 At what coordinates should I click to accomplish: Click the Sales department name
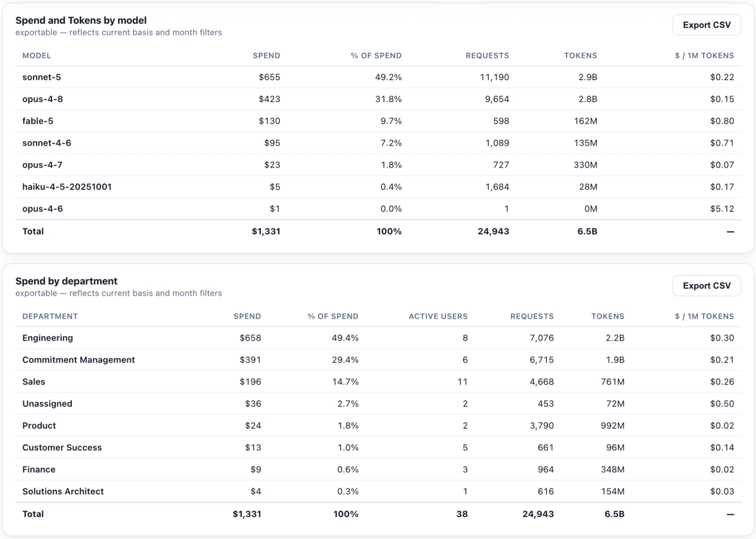[34, 382]
